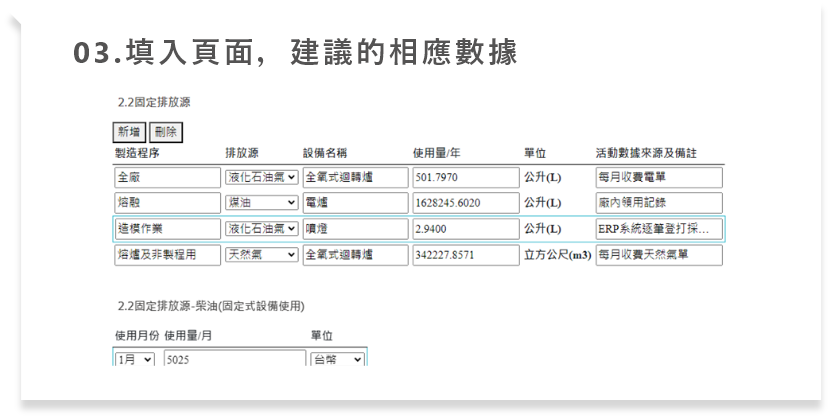Edit the 噴燈 equipment name field

click(356, 229)
